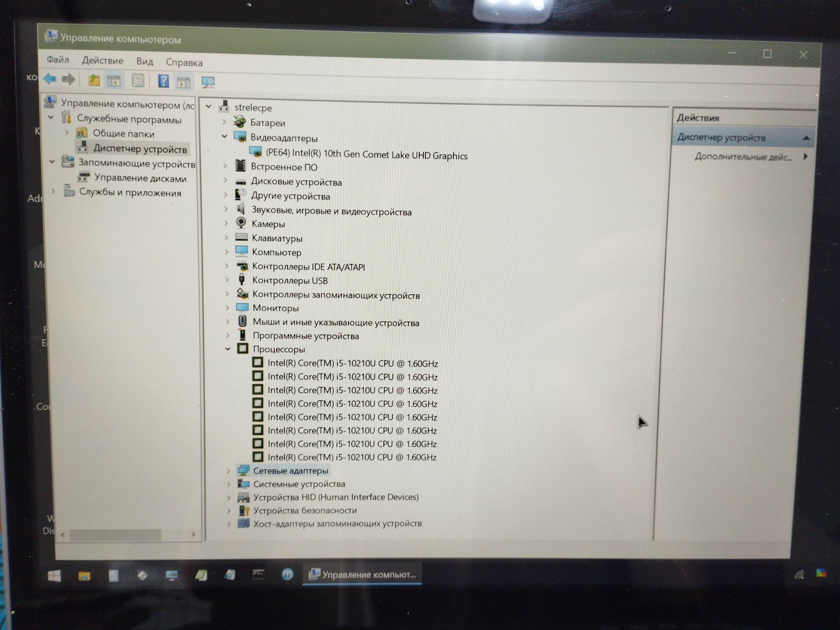Toggle the Show/Hide console tree icon
The height and width of the screenshot is (630, 840).
pyautogui.click(x=114, y=81)
